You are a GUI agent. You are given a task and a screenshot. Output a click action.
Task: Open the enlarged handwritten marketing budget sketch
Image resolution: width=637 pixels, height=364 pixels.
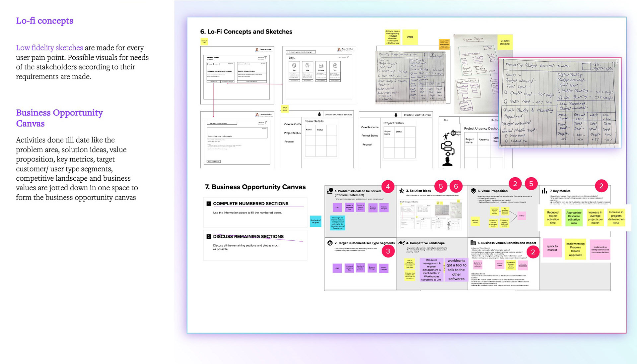tap(559, 103)
